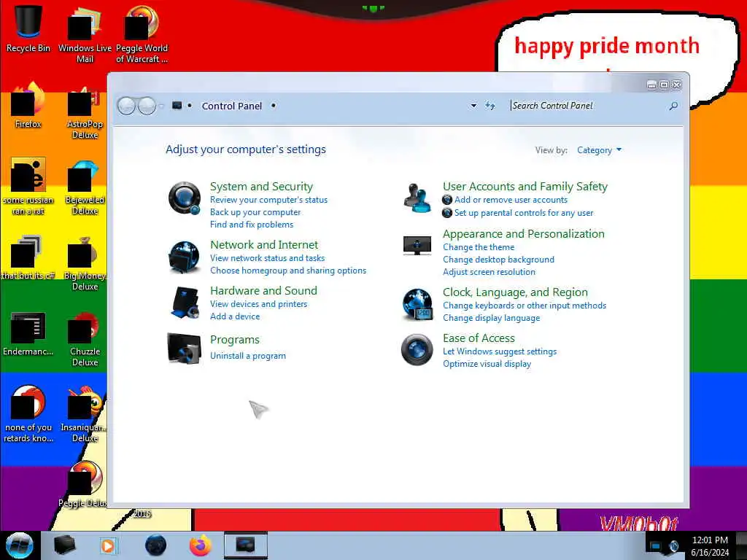Viewport: 747px width, 560px height.
Task: Open Find and fix problems
Action: click(x=252, y=225)
